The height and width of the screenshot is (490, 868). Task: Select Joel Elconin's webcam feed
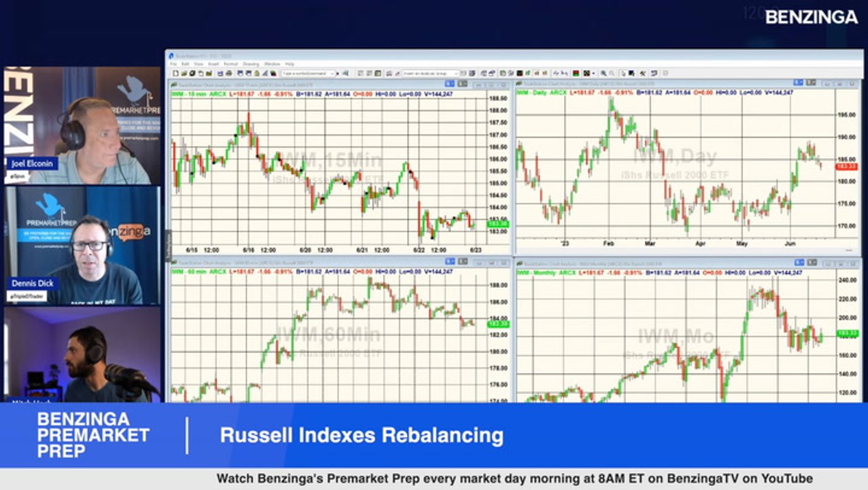[x=82, y=125]
